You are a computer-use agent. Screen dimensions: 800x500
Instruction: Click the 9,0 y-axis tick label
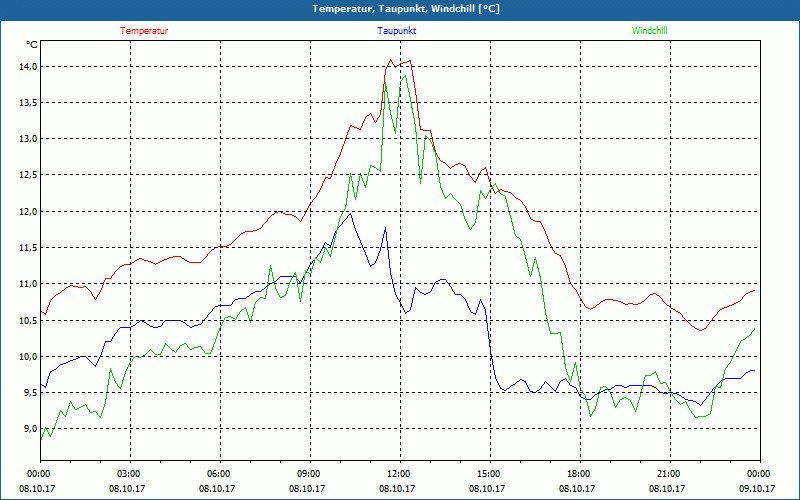tap(26, 429)
